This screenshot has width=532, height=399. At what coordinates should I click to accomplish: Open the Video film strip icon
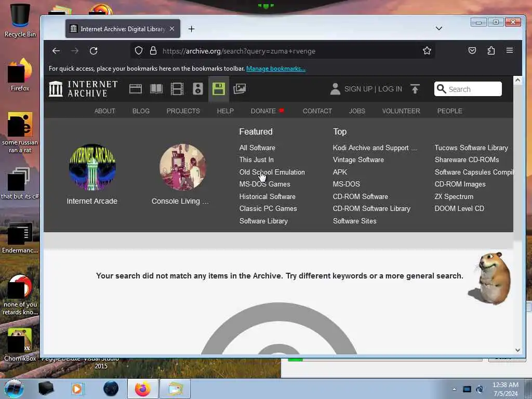point(177,89)
